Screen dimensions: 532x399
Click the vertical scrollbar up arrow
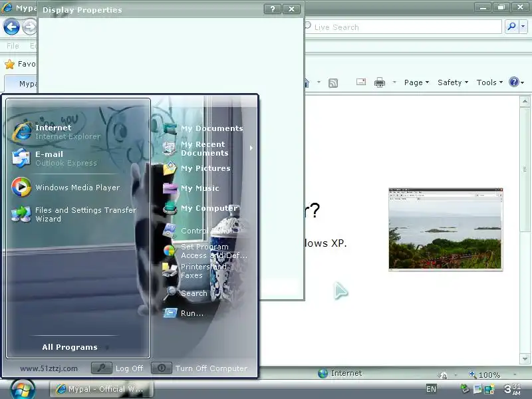point(525,102)
